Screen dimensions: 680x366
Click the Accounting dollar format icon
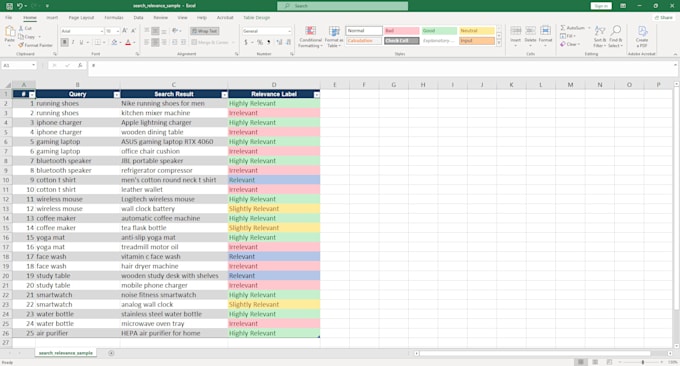click(x=246, y=42)
